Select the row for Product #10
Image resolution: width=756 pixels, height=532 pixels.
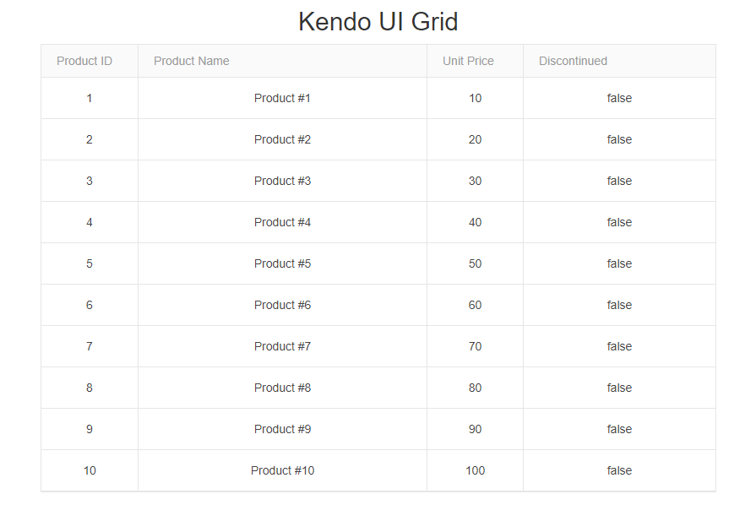tap(282, 470)
